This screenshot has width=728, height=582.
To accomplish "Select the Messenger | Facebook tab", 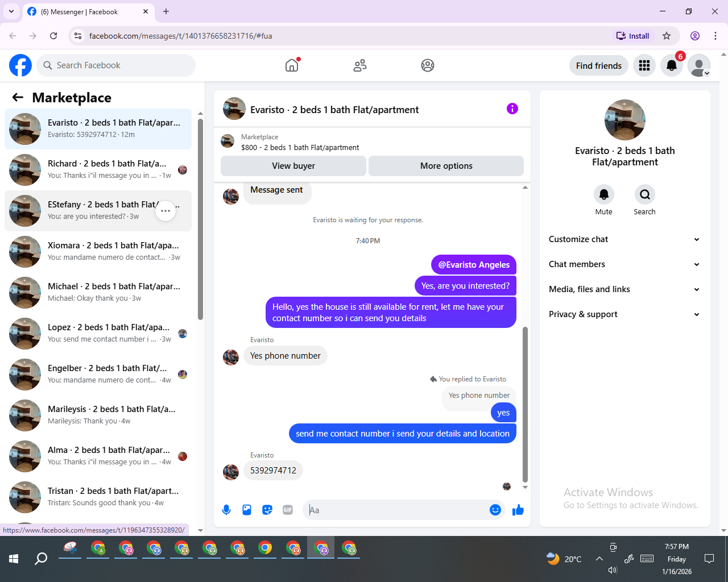I will 88,11.
